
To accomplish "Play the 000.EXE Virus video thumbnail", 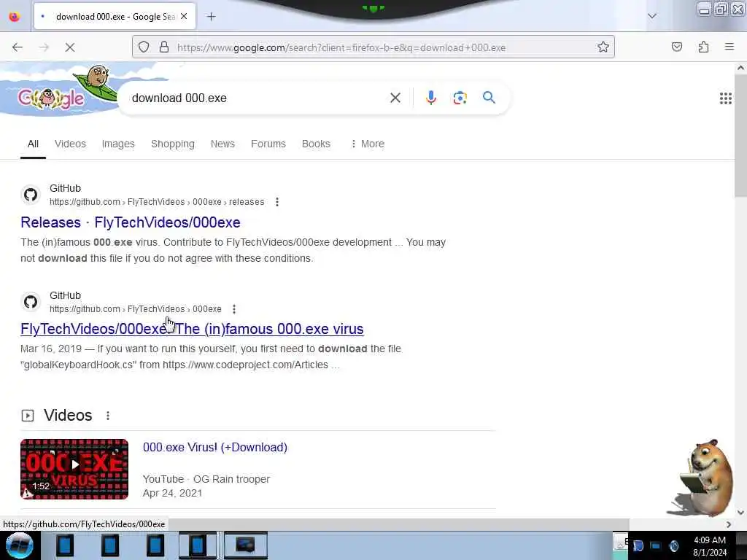I will pyautogui.click(x=74, y=469).
